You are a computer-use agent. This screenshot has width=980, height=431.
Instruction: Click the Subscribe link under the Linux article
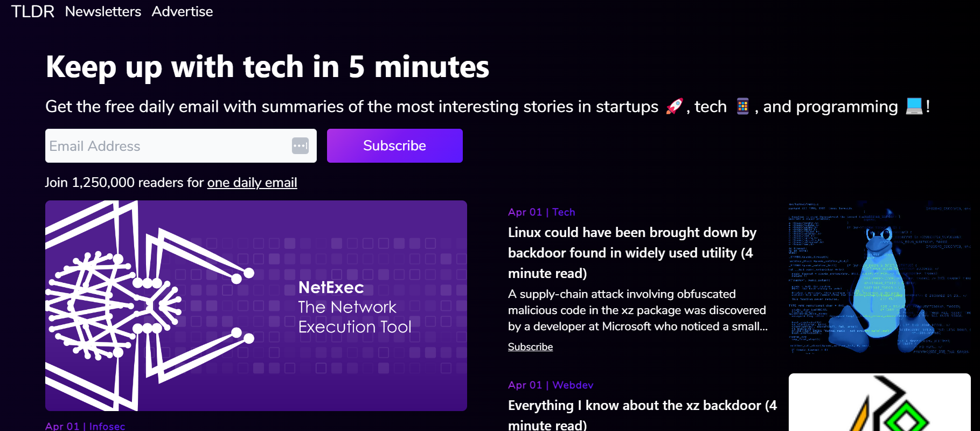point(530,347)
